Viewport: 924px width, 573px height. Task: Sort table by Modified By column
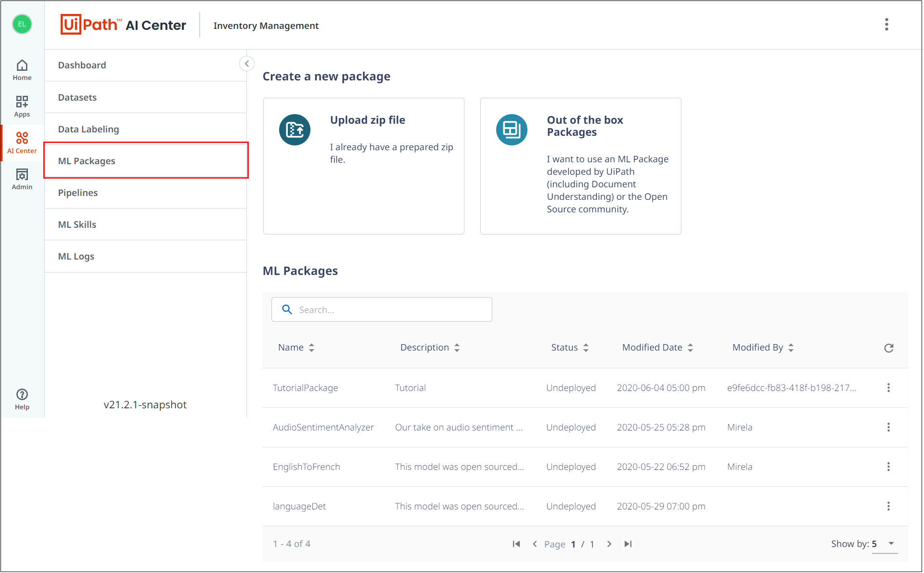[763, 348]
